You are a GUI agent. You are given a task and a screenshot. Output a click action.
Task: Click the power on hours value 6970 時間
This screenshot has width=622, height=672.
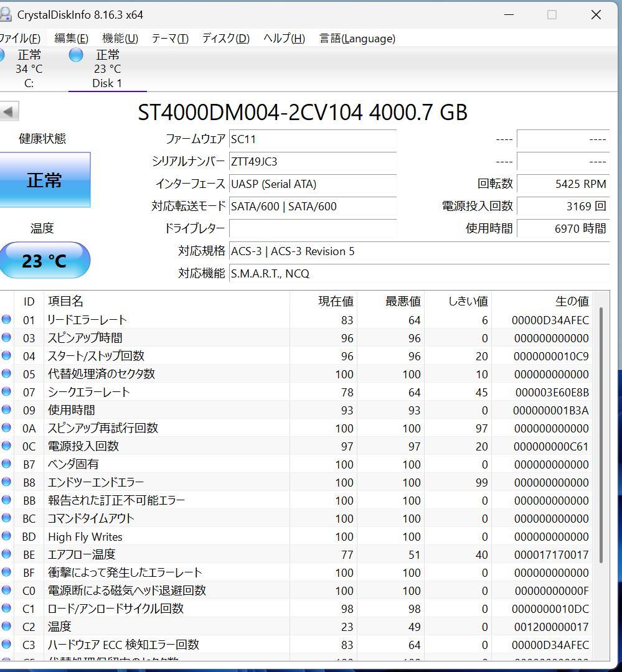click(x=563, y=228)
